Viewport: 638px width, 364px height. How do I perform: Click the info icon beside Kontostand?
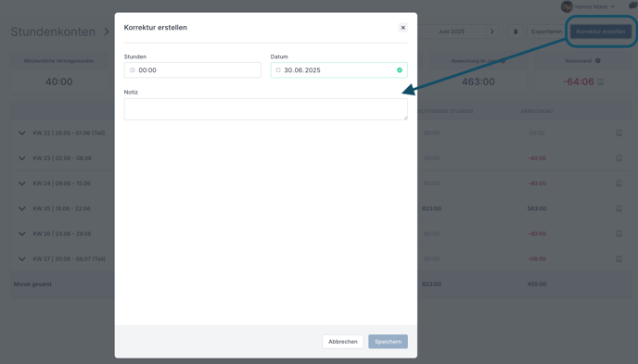pyautogui.click(x=598, y=61)
